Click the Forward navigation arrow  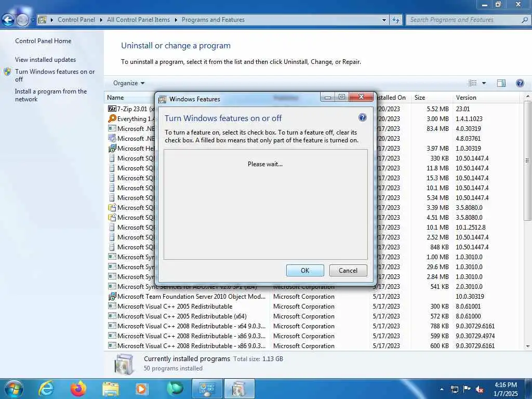click(x=22, y=20)
